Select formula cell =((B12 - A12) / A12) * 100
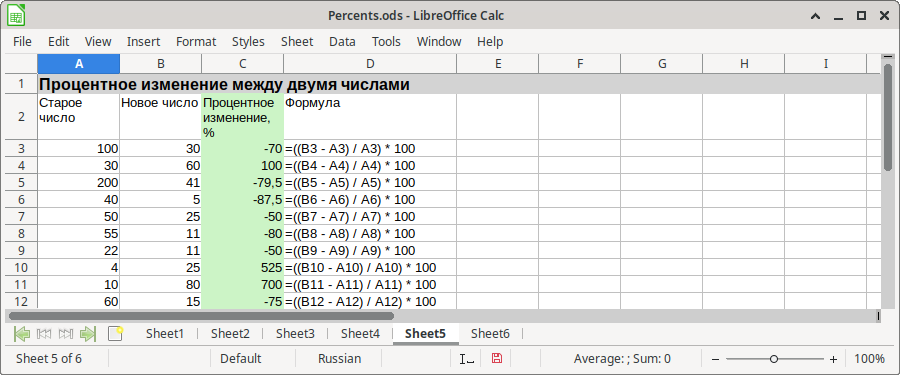The height and width of the screenshot is (375, 900). pos(370,301)
